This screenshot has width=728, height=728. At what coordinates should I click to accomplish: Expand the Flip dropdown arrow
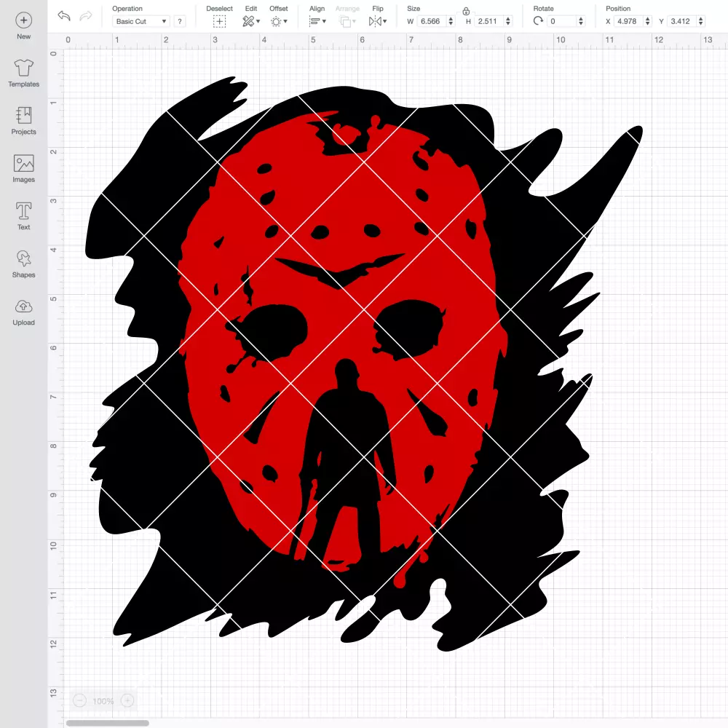[385, 21]
